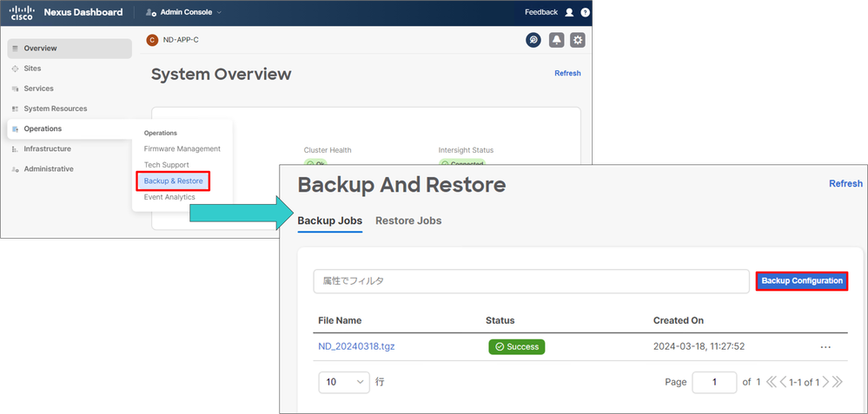Open the rows per page dropdown
This screenshot has height=414, width=868.
click(x=344, y=382)
